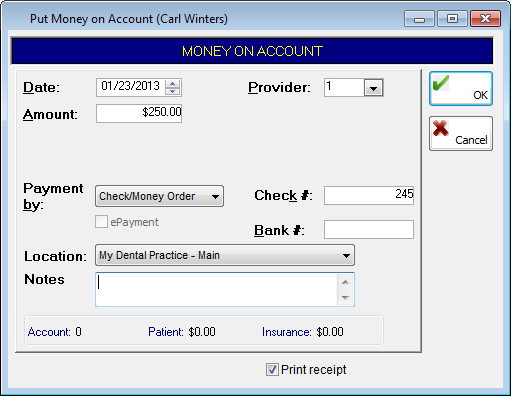Toggle the ePayment checkbox
Image resolution: width=511 pixels, height=396 pixels.
click(x=101, y=222)
